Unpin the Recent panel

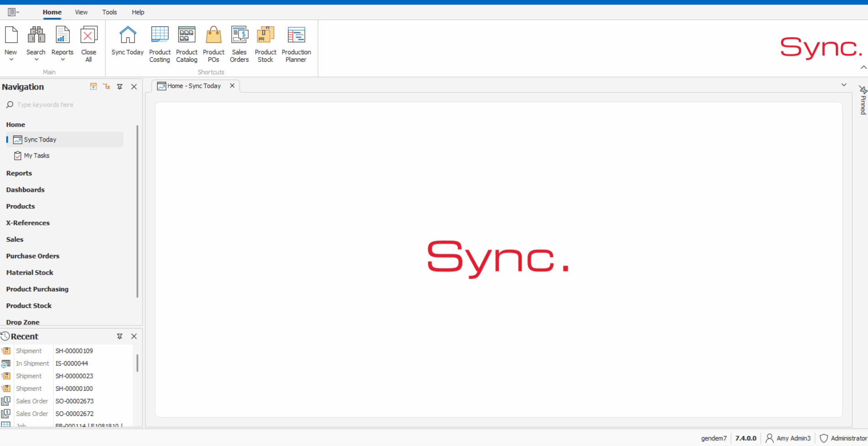120,336
